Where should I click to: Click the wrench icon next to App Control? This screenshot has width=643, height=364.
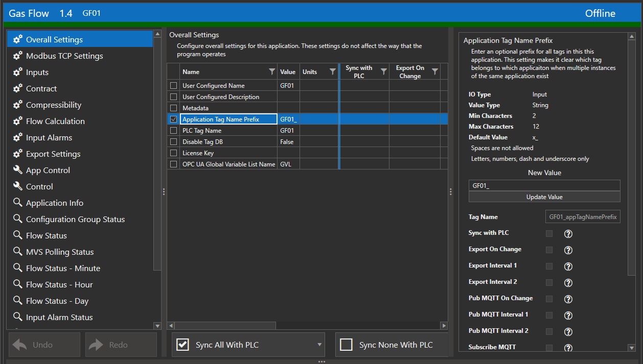[18, 170]
